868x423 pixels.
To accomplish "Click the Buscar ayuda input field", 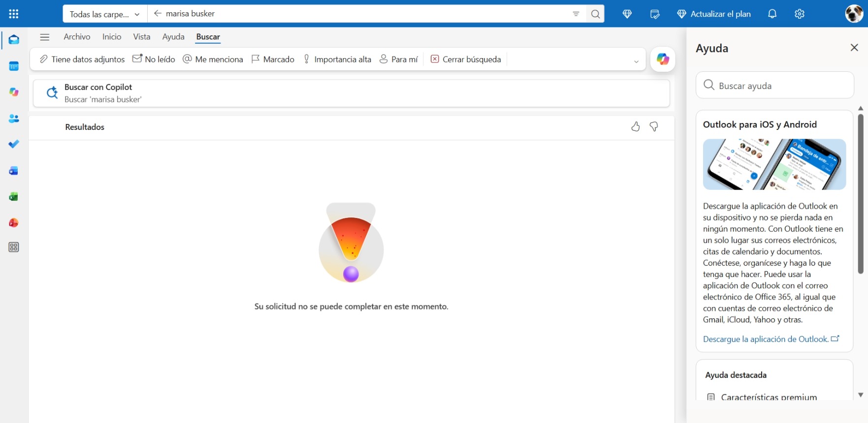I will pyautogui.click(x=775, y=86).
